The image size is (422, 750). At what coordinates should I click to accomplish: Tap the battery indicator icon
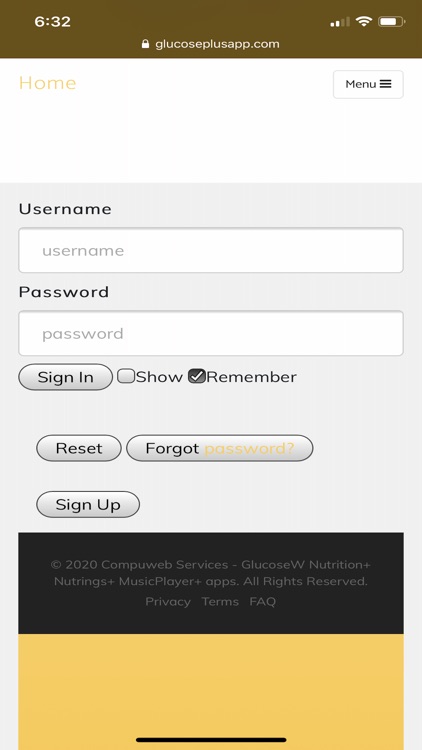coord(391,22)
